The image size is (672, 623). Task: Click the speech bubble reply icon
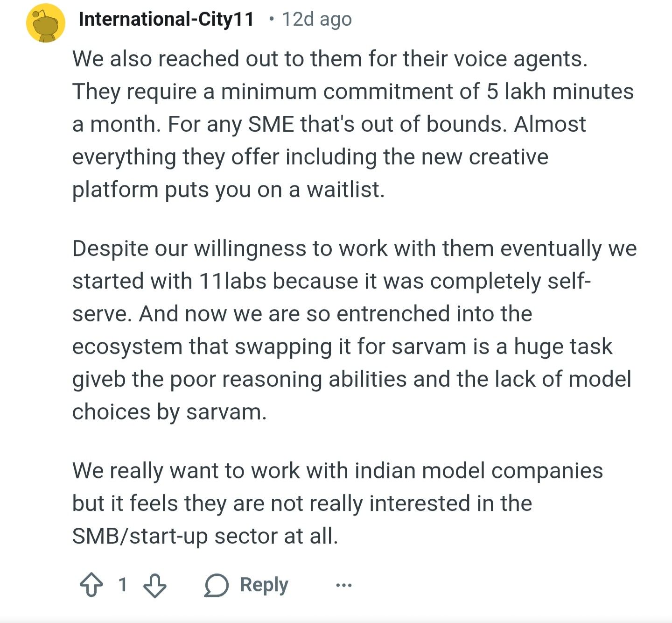pyautogui.click(x=217, y=585)
